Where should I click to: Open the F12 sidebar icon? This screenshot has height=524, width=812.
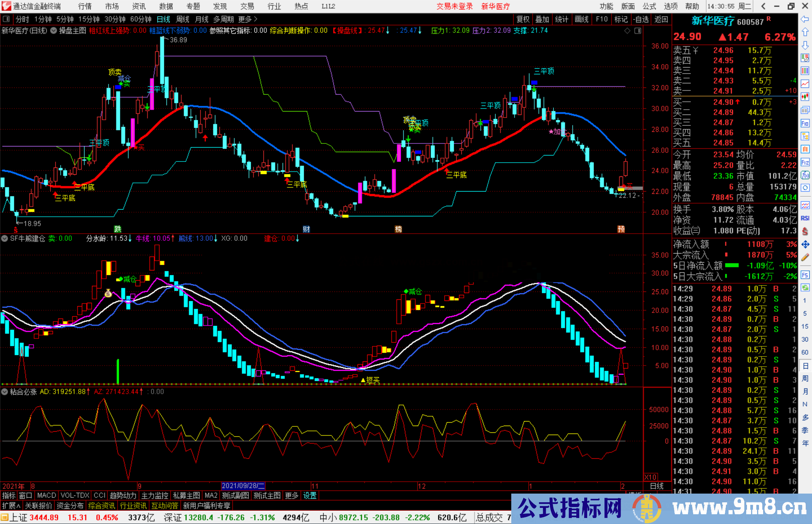(x=805, y=162)
